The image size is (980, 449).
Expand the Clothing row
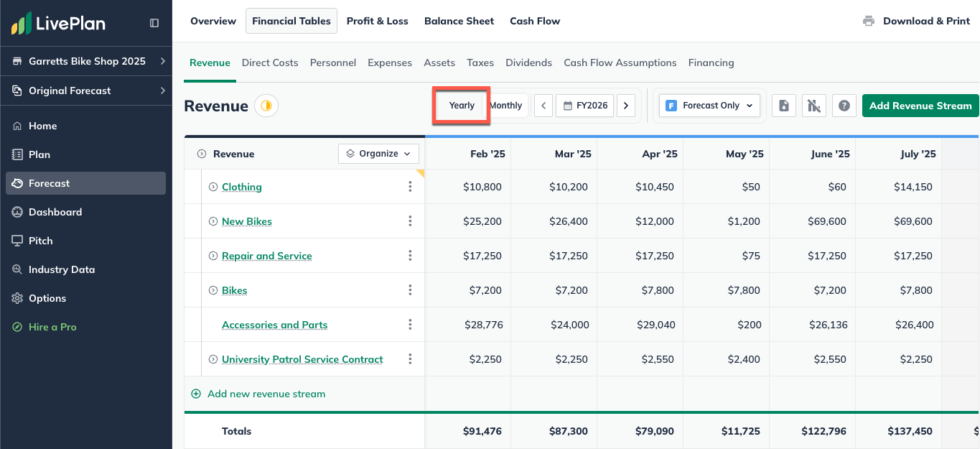[213, 187]
